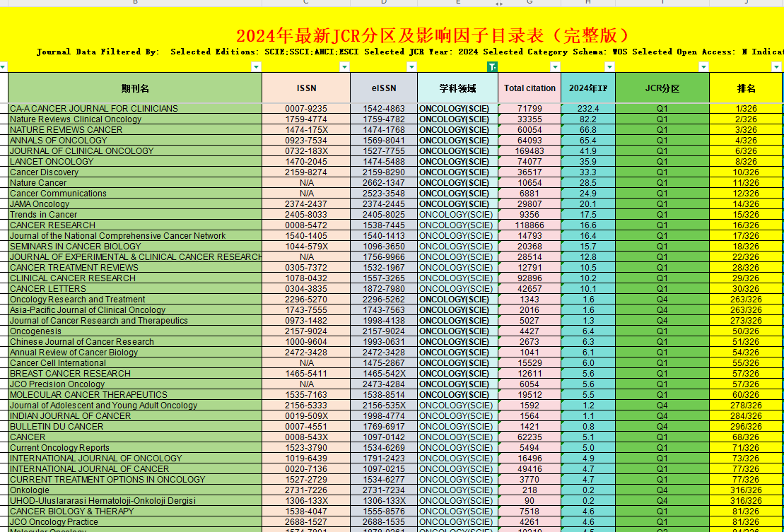Open the active 学科领域 filter button
Screen dimensions: 784x532
[x=492, y=67]
